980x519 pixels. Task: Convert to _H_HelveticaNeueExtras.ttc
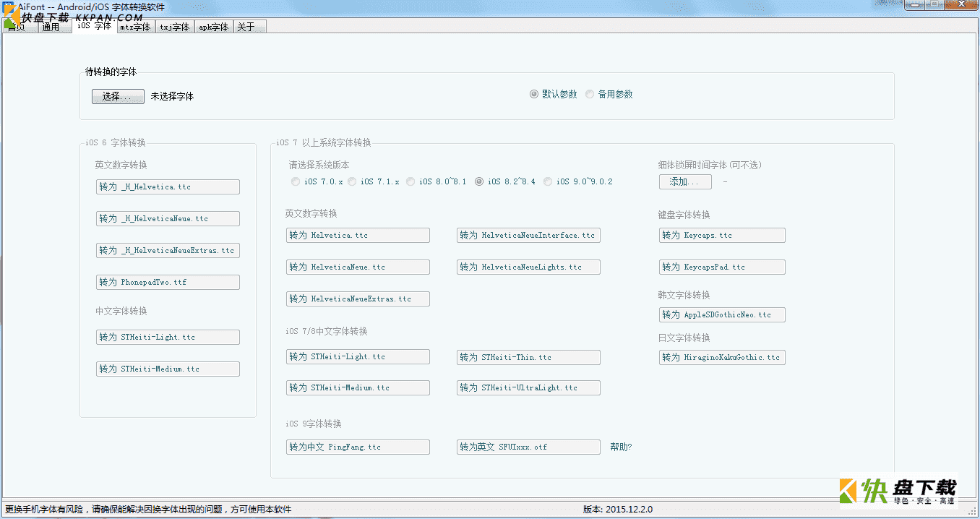(168, 250)
